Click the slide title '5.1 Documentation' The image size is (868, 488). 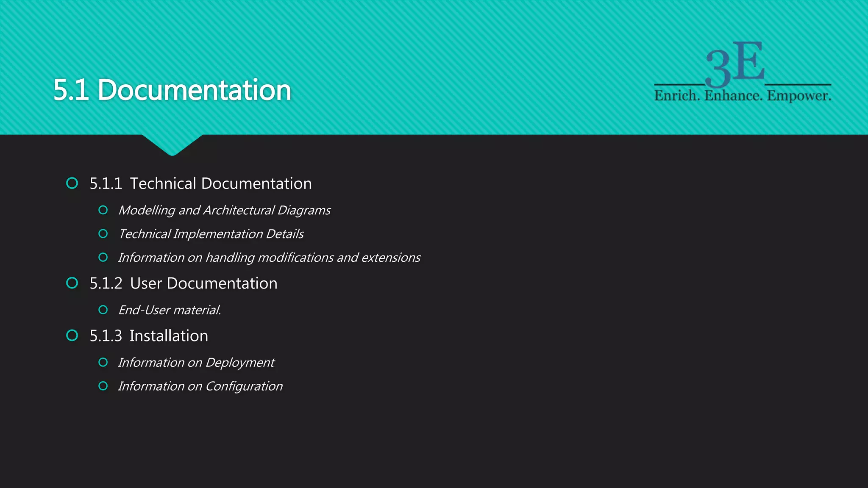pos(172,90)
